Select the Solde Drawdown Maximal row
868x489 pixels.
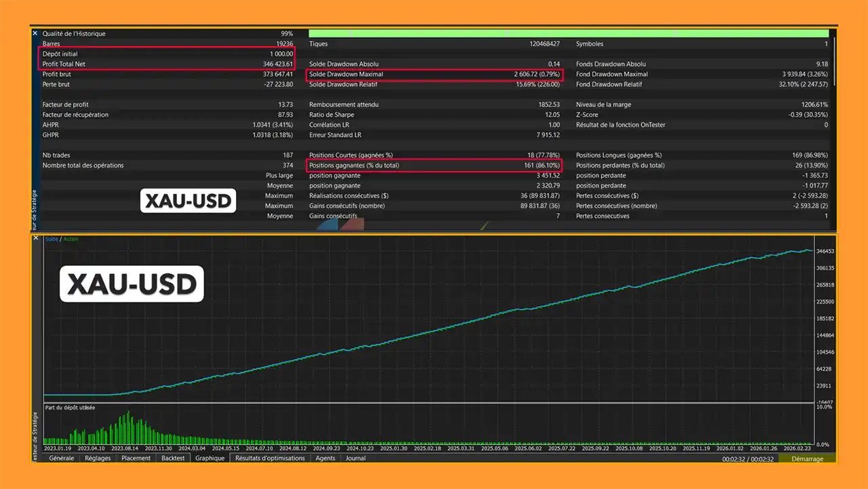(434, 75)
